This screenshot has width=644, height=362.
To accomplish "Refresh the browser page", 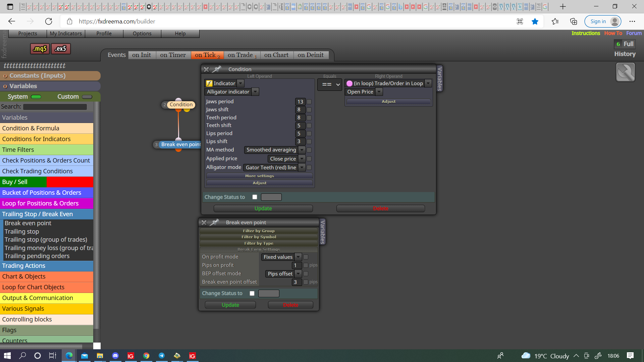I will [49, 21].
